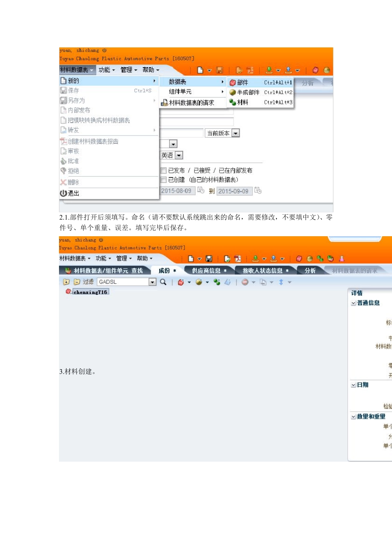Open the 数据表 submenu item
The image size is (392, 555).
tap(193, 82)
